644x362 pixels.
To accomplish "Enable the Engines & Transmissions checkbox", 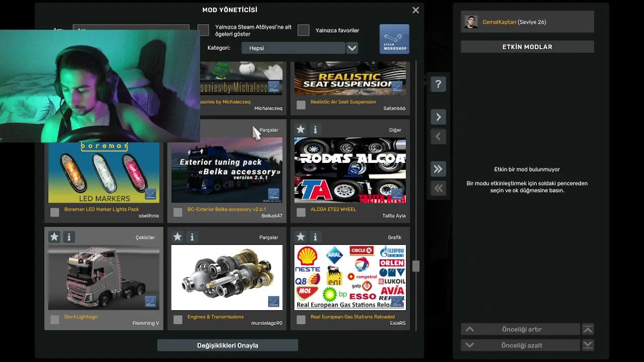I will [x=178, y=320].
